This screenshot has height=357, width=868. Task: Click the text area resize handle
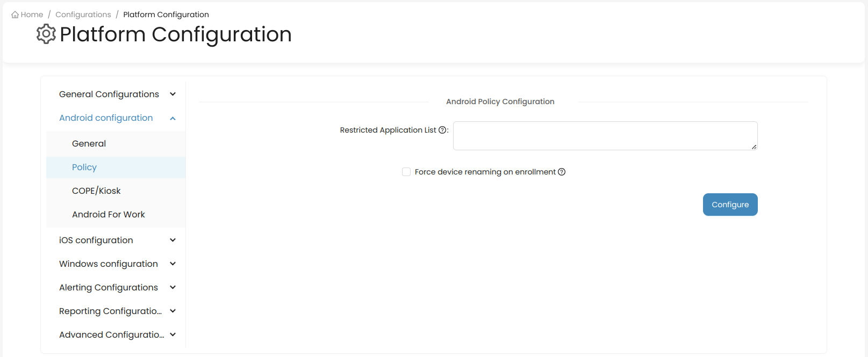click(x=754, y=147)
